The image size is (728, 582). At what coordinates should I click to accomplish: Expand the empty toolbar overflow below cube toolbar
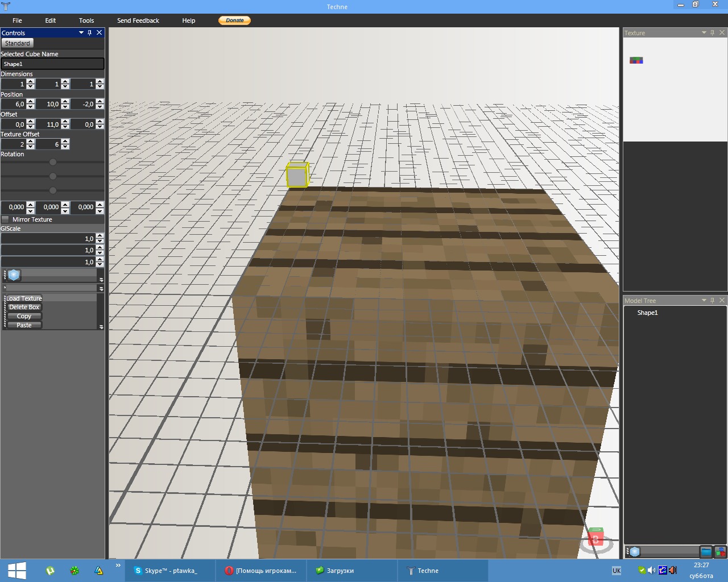click(101, 289)
